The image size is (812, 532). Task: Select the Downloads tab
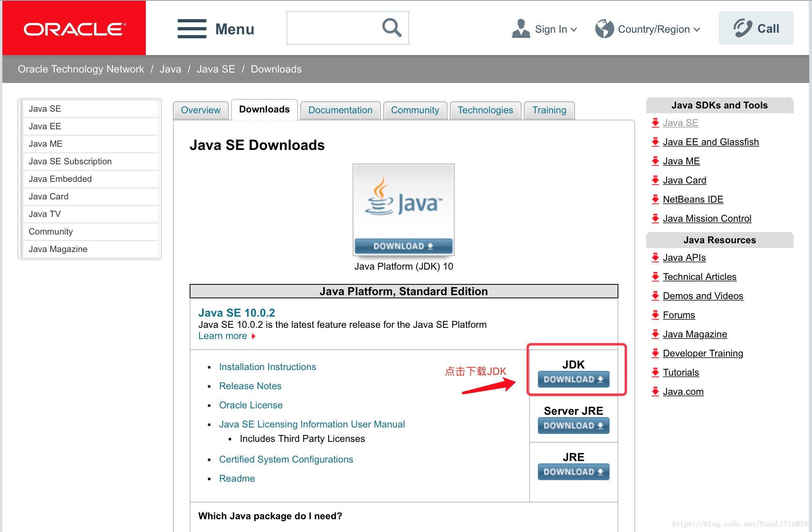point(263,110)
